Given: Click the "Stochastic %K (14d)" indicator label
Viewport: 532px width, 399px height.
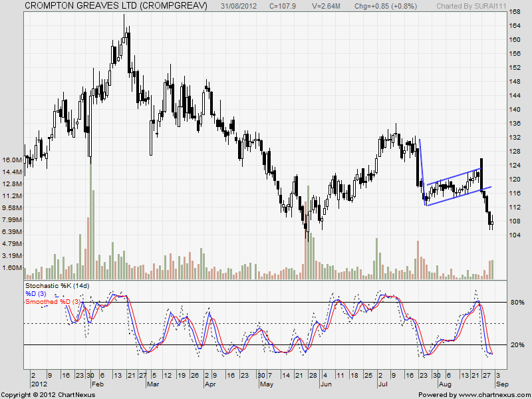Looking at the screenshot, I should coord(57,286).
